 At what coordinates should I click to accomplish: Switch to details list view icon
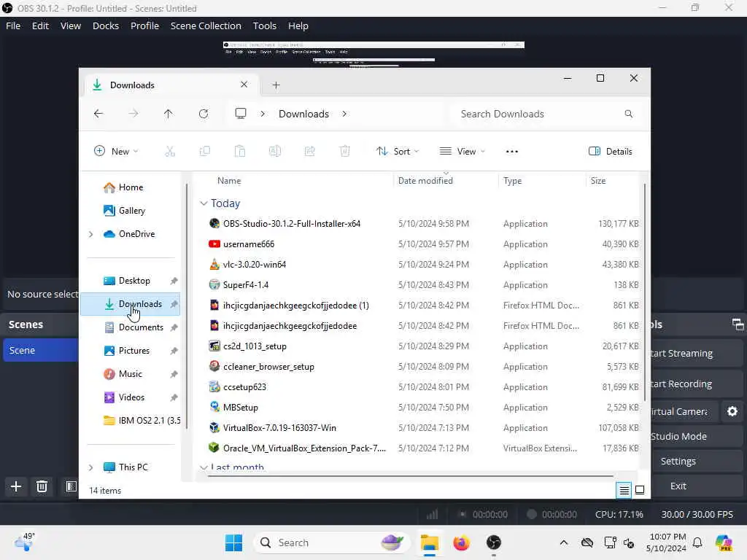[x=624, y=490]
